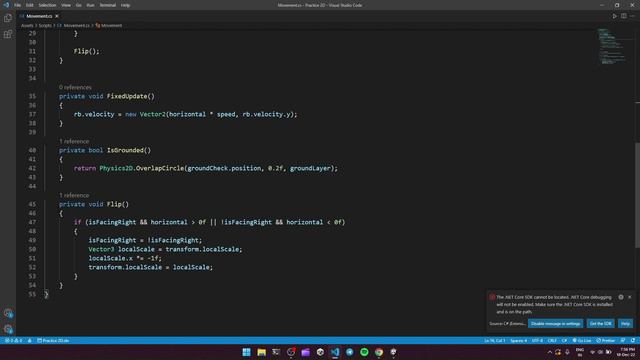
Task: Open Telegram from taskbar
Action: click(x=350, y=352)
